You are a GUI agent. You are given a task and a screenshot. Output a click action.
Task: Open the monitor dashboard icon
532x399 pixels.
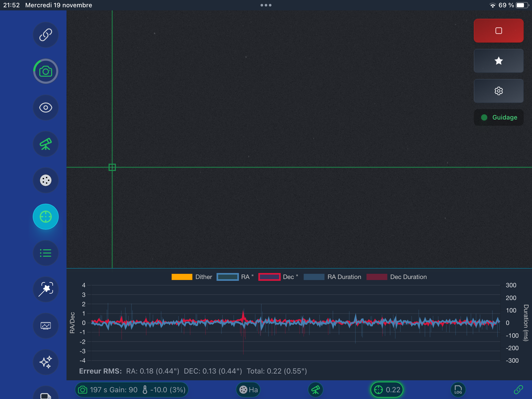(x=46, y=326)
